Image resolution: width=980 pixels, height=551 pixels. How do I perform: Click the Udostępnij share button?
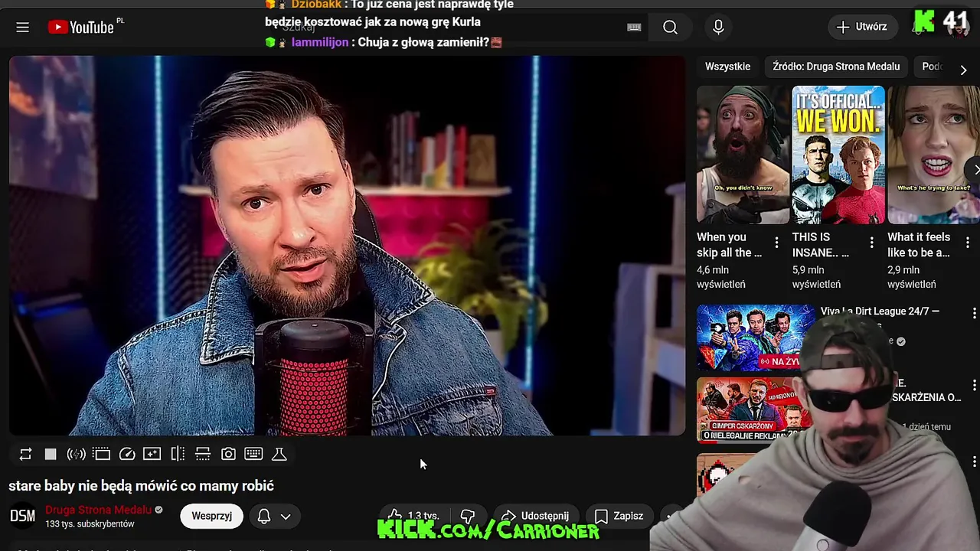[x=534, y=516]
